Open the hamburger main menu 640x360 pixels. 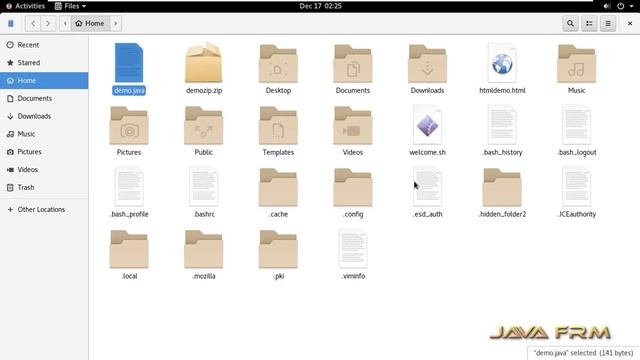coord(608,24)
